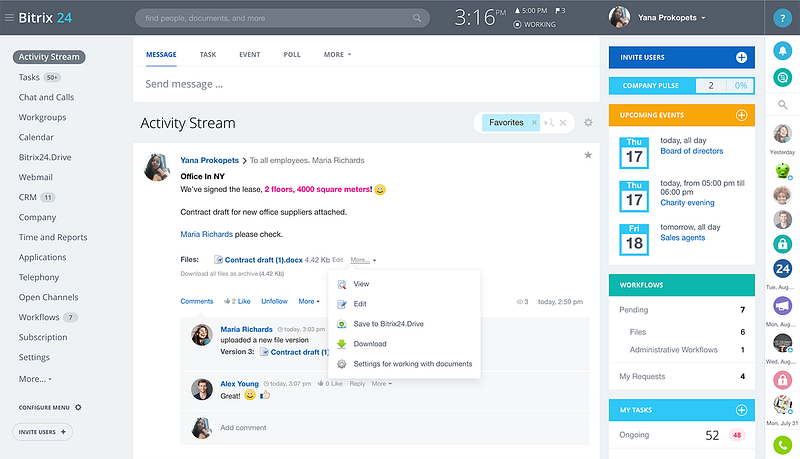Open Yana Prokopets user menu dropdown
The height and width of the screenshot is (459, 800).
671,18
